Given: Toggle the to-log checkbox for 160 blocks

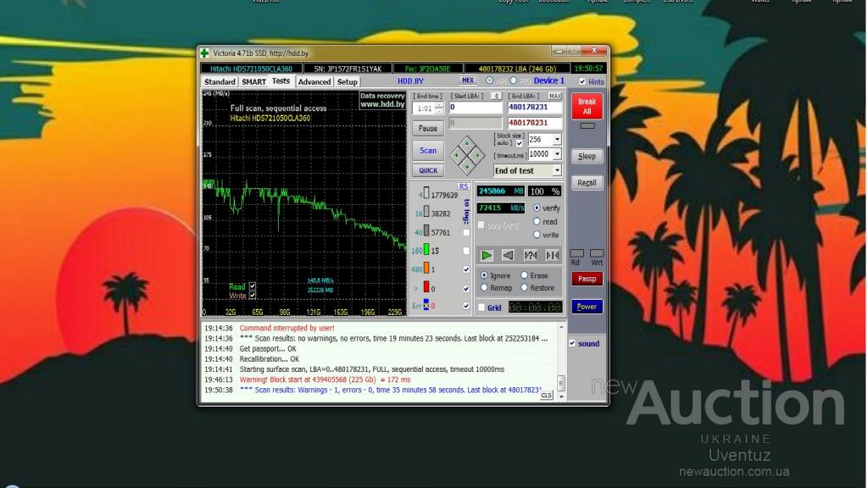Looking at the screenshot, I should pyautogui.click(x=466, y=251).
